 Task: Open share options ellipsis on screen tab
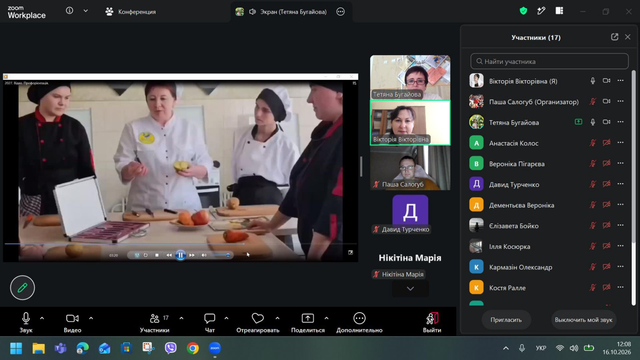pyautogui.click(x=340, y=12)
